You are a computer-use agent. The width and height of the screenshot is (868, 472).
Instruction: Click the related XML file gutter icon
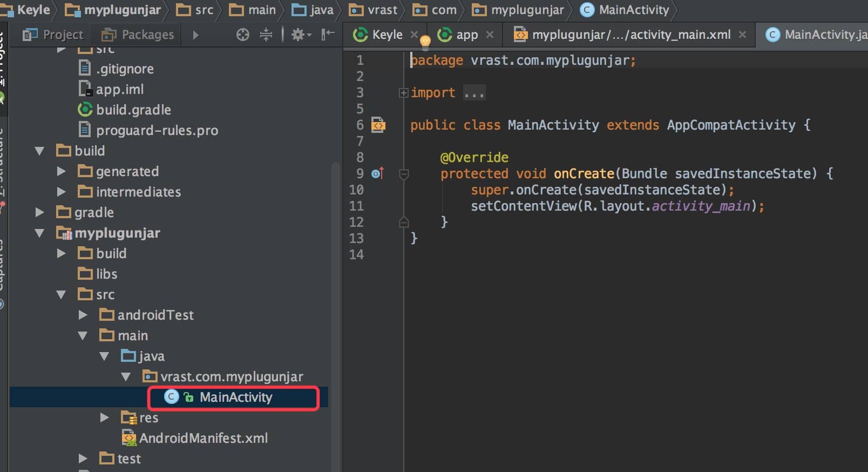[x=378, y=125]
